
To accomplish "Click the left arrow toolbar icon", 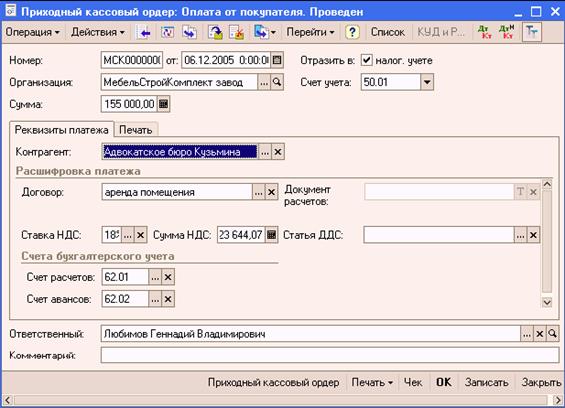I will pyautogui.click(x=144, y=33).
